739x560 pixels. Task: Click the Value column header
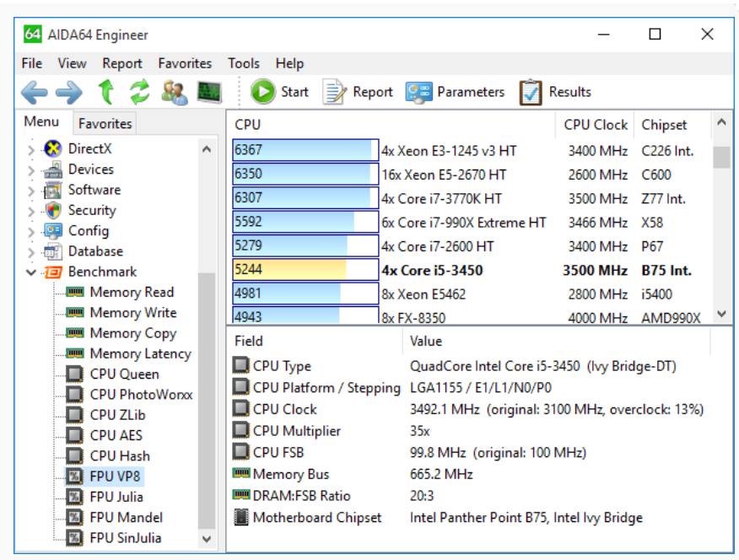[557, 341]
